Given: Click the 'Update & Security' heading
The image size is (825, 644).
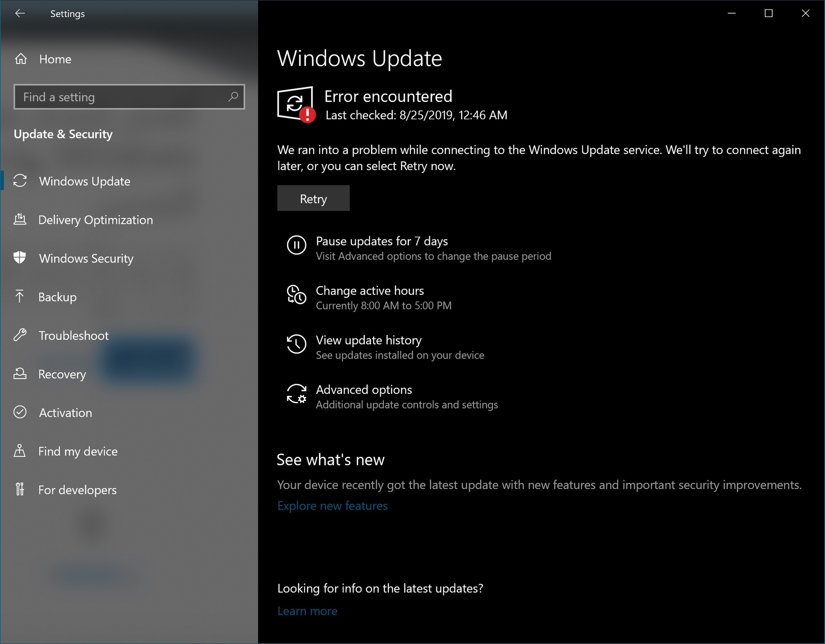Looking at the screenshot, I should point(63,134).
